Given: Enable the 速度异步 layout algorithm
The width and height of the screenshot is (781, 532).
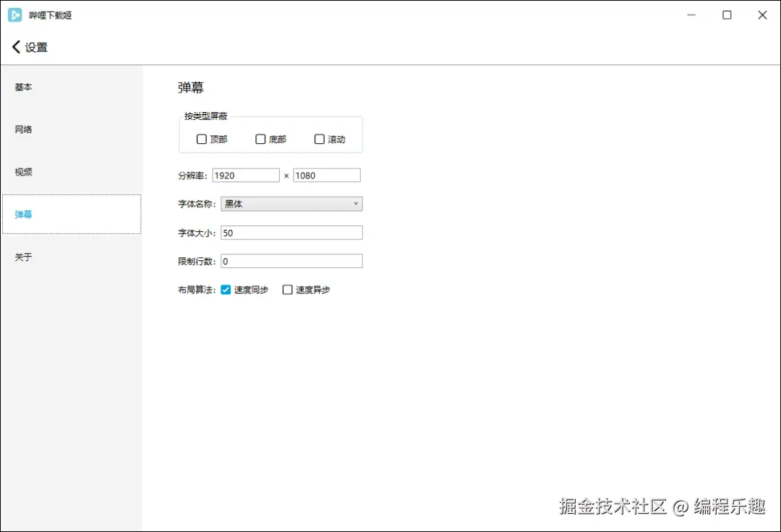Looking at the screenshot, I should click(287, 289).
